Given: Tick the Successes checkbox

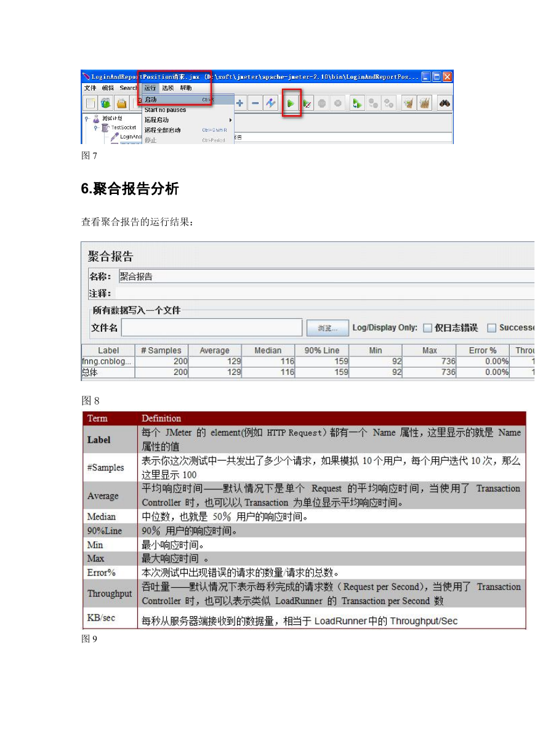Looking at the screenshot, I should click(x=492, y=328).
